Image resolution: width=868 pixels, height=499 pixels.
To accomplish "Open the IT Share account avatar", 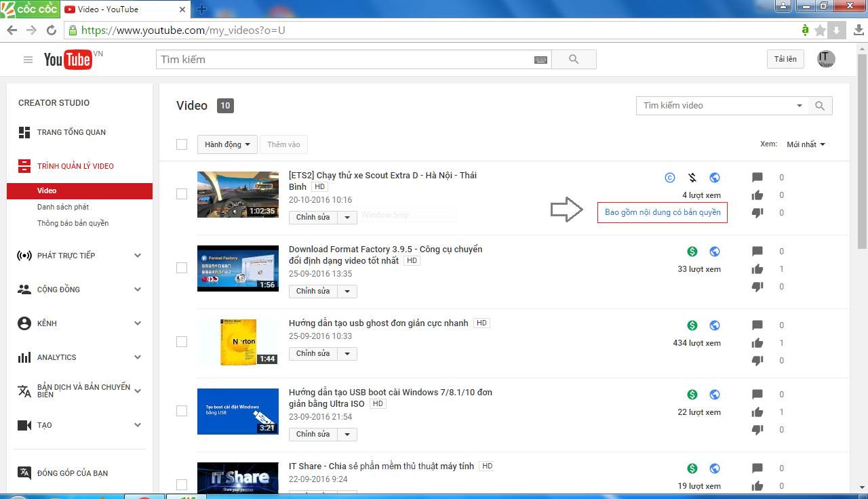I will (x=826, y=59).
